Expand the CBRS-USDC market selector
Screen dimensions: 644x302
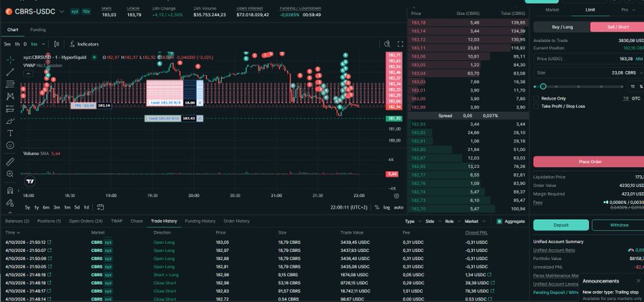[x=62, y=11]
